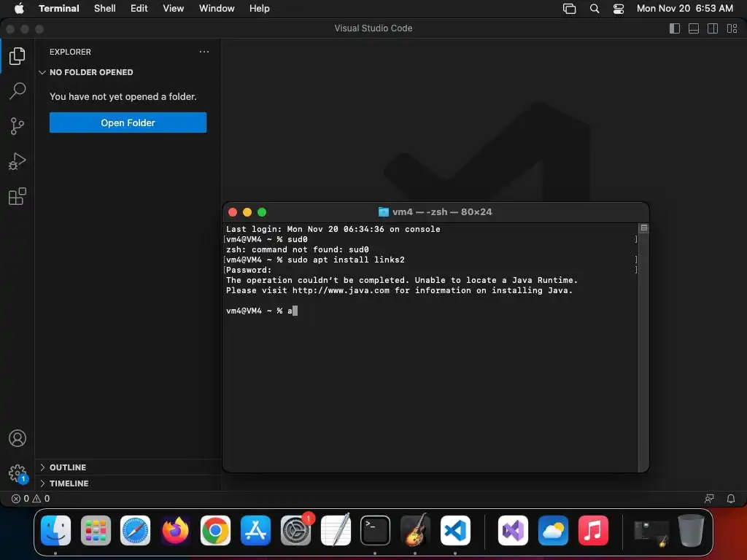Open TextEdit from the Dock

click(336, 531)
